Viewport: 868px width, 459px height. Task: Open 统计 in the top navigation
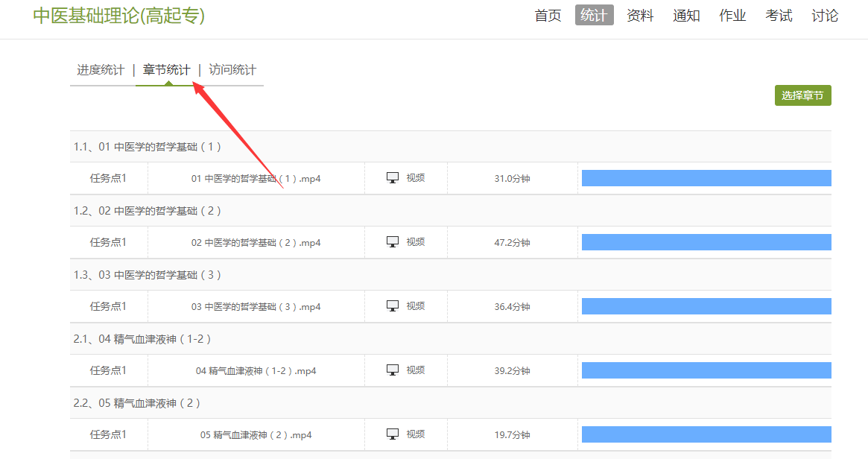point(594,16)
